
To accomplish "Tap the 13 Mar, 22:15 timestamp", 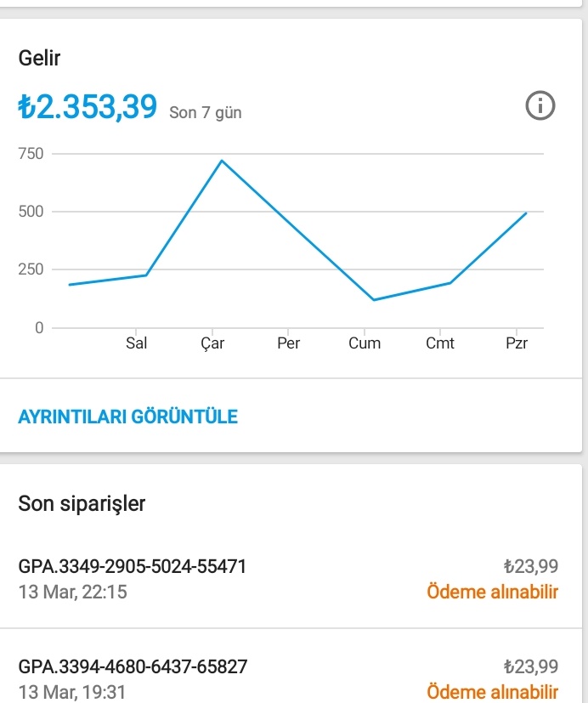I will coord(72,592).
